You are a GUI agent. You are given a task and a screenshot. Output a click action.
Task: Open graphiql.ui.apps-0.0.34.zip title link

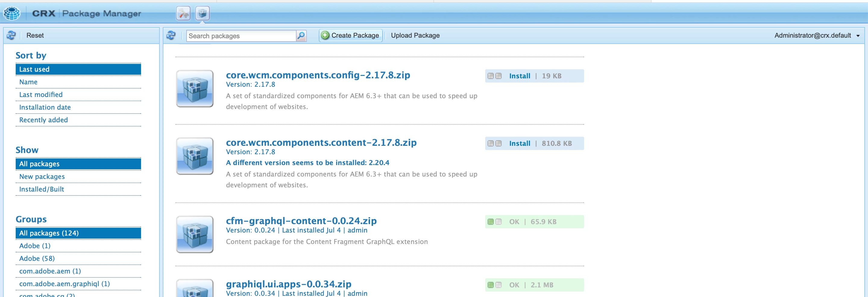pos(288,284)
